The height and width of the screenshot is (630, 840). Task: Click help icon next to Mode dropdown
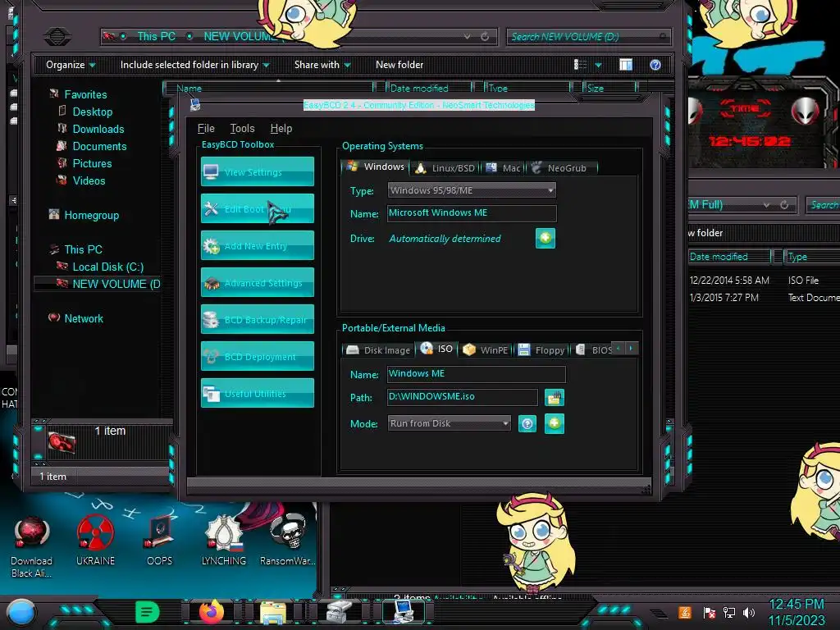[527, 424]
